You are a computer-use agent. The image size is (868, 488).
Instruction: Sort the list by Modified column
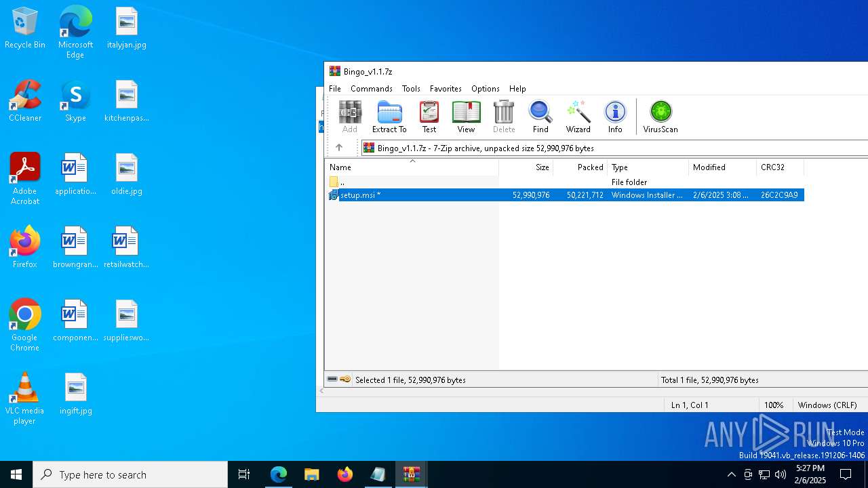point(723,167)
